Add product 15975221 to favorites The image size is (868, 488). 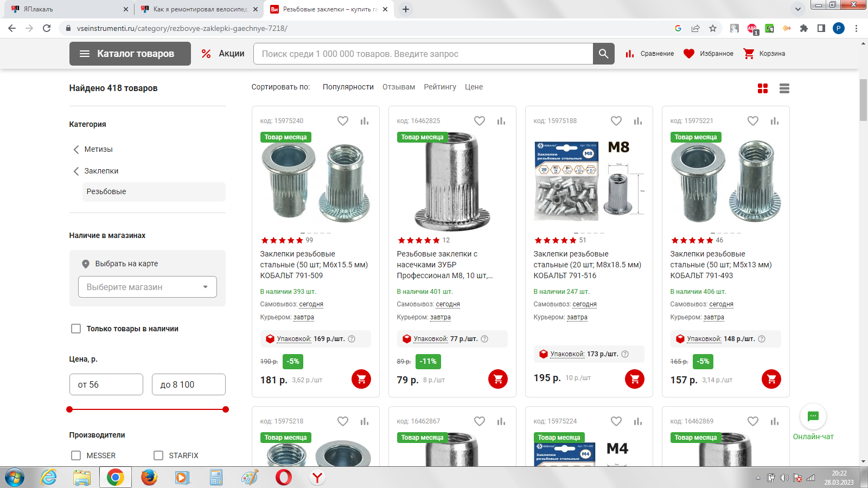pos(753,121)
